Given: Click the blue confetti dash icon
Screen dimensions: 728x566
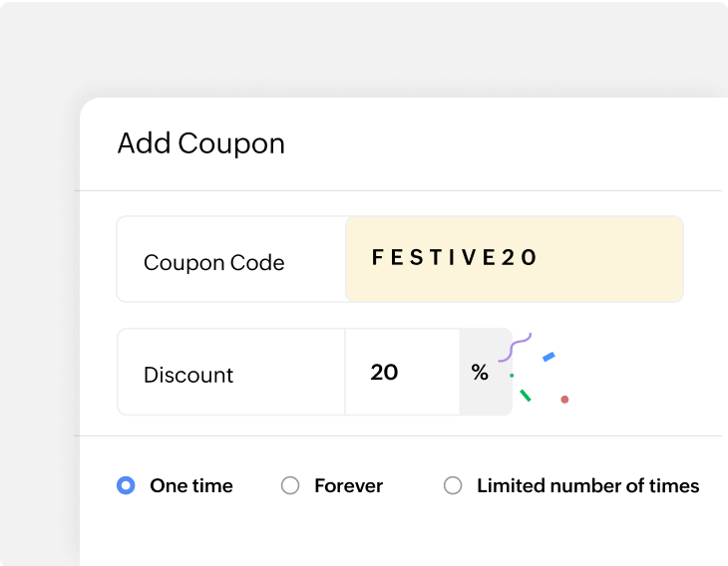Looking at the screenshot, I should coord(548,357).
